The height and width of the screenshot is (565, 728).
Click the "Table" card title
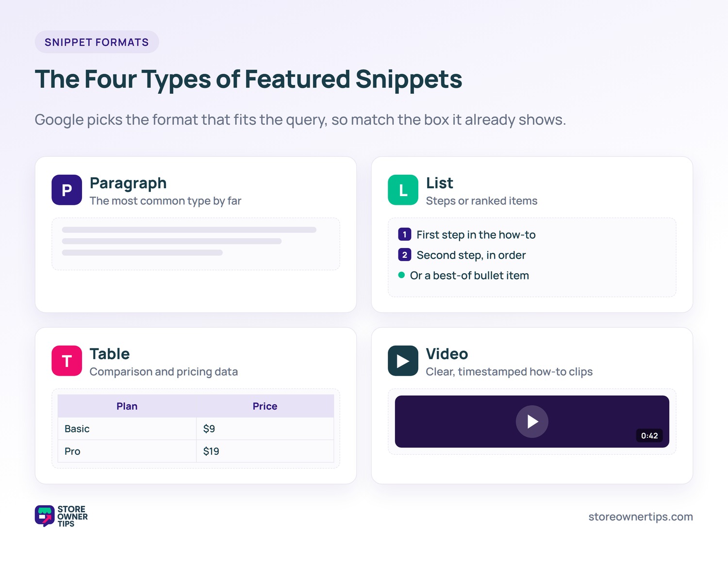[110, 354]
